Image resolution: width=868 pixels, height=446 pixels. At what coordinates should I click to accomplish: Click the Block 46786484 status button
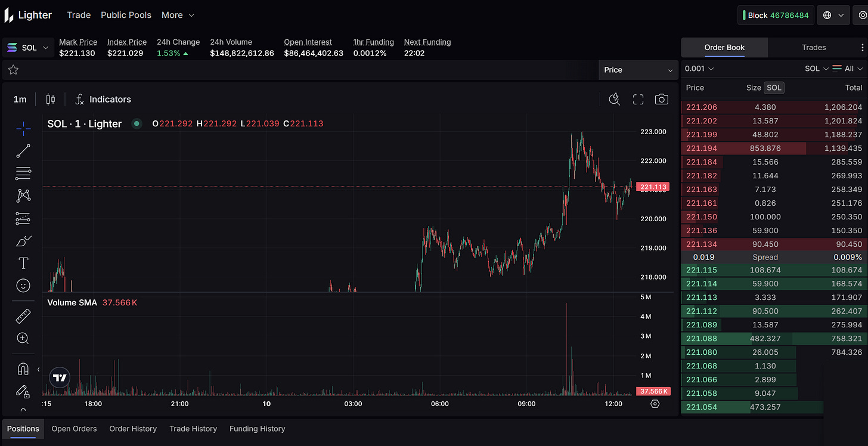[x=776, y=15]
